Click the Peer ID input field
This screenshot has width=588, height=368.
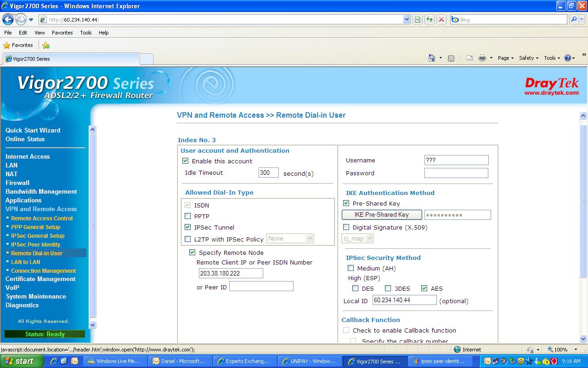point(261,286)
